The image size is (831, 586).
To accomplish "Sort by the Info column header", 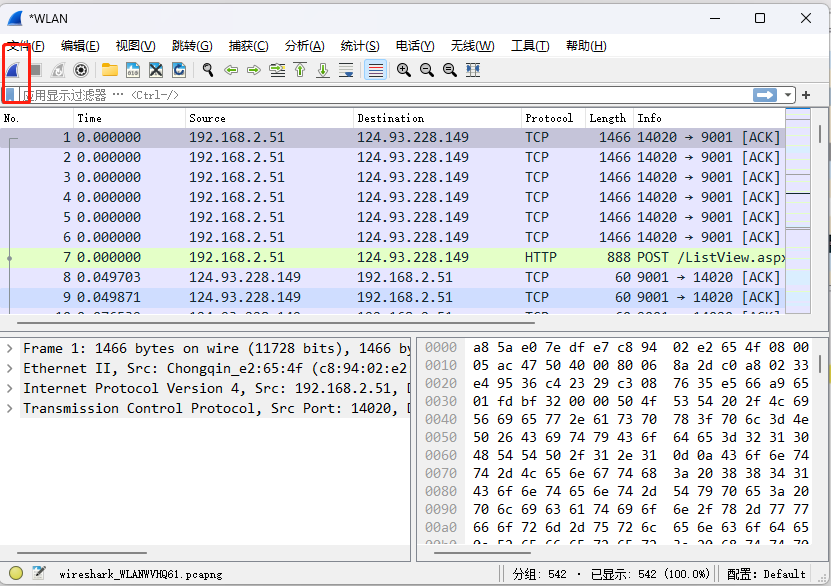I will coord(709,118).
